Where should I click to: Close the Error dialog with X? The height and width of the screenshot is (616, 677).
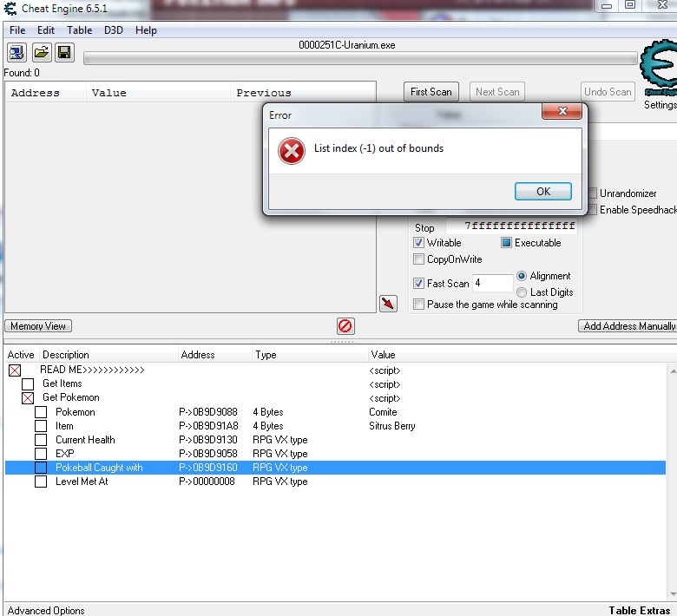point(562,111)
